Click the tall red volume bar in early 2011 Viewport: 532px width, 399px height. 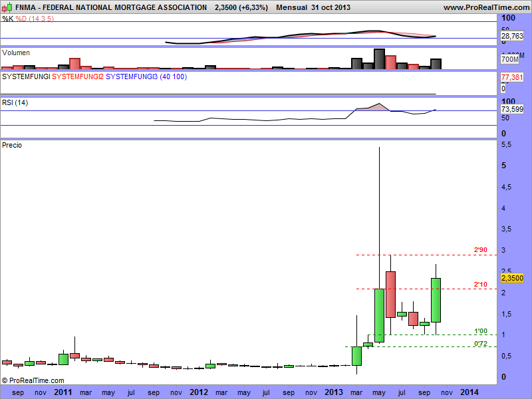74,64
